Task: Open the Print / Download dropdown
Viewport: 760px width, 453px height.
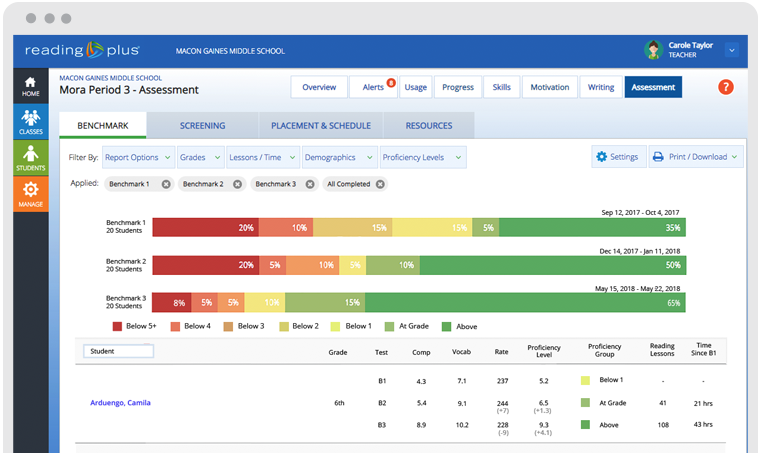Action: (696, 157)
